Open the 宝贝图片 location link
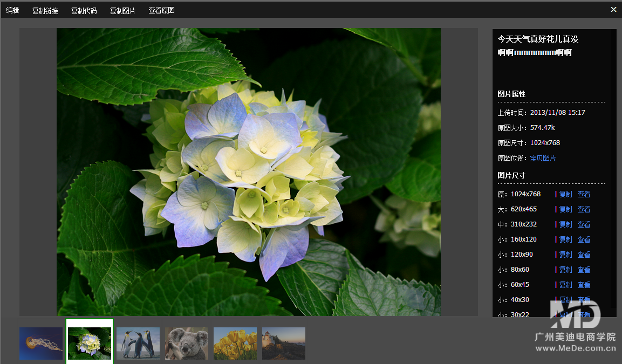This screenshot has height=364, width=622. pos(543,158)
